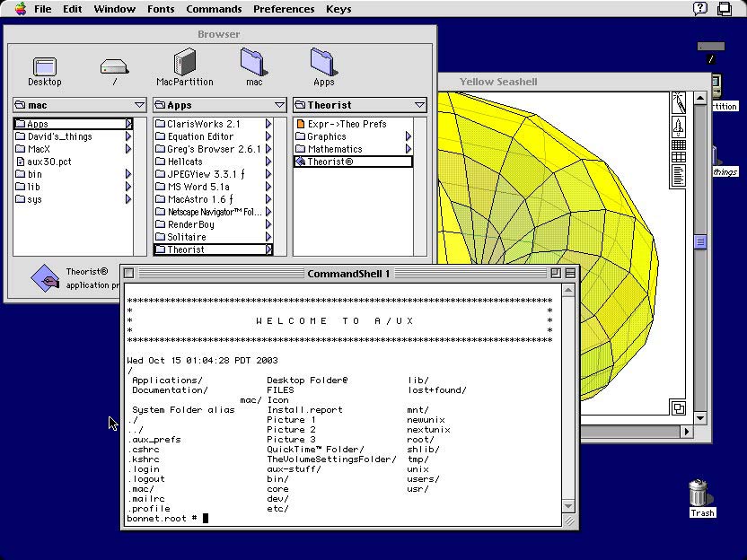Select the Expr->Theo Prefs file
The height and width of the screenshot is (560, 747).
pyautogui.click(x=341, y=124)
